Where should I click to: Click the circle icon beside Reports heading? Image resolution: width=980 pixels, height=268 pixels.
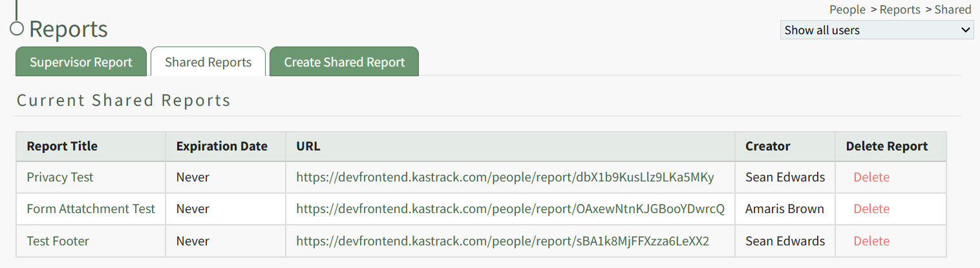[x=17, y=28]
